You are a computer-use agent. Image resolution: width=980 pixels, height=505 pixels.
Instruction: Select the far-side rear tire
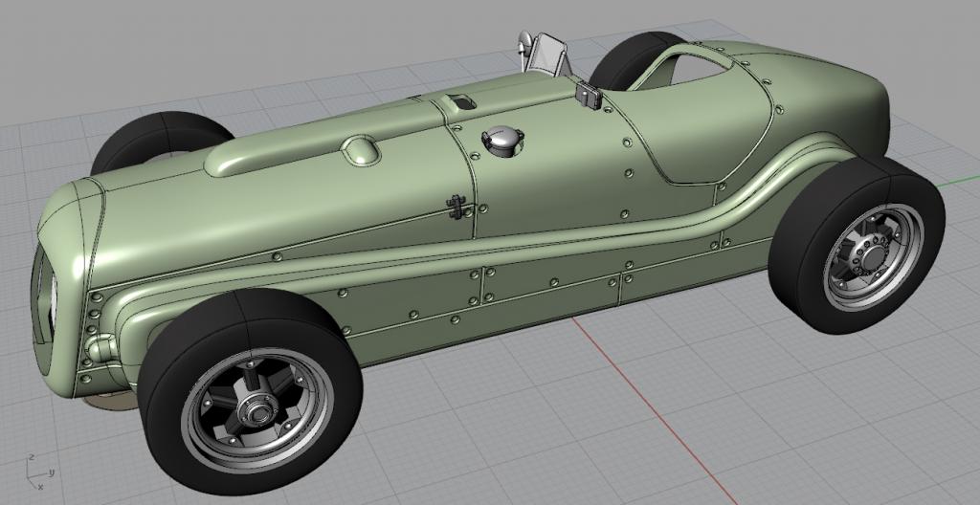pos(637,59)
